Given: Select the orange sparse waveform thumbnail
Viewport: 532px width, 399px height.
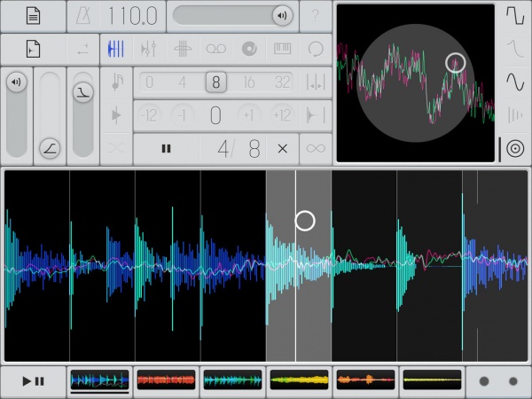Looking at the screenshot, I should (365, 380).
